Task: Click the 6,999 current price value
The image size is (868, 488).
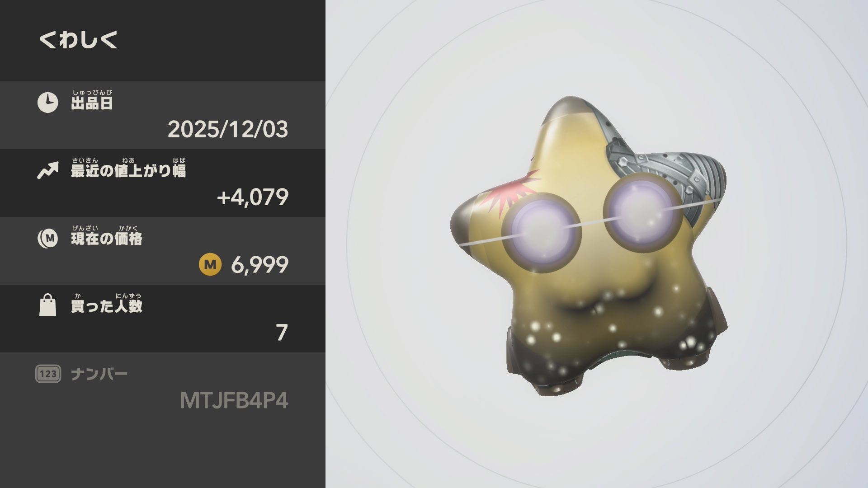Action: [x=259, y=265]
